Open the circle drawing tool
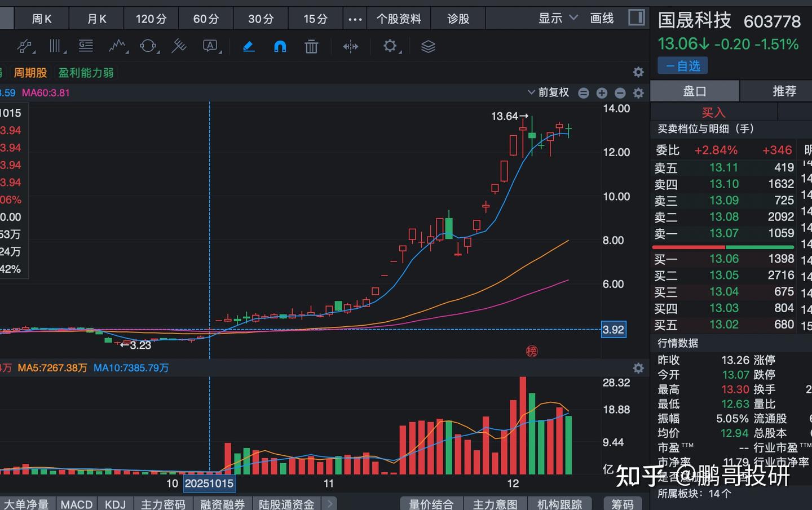This screenshot has height=510, width=812. (x=149, y=46)
